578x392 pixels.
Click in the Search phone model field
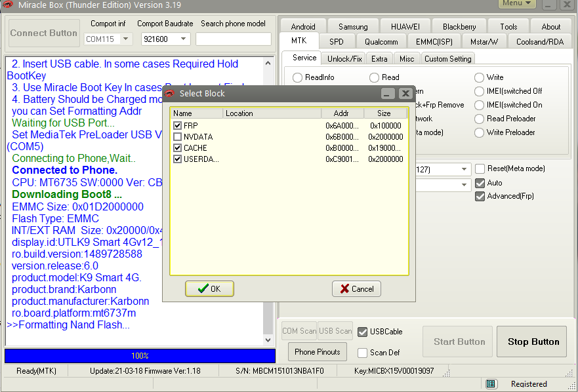click(x=234, y=39)
